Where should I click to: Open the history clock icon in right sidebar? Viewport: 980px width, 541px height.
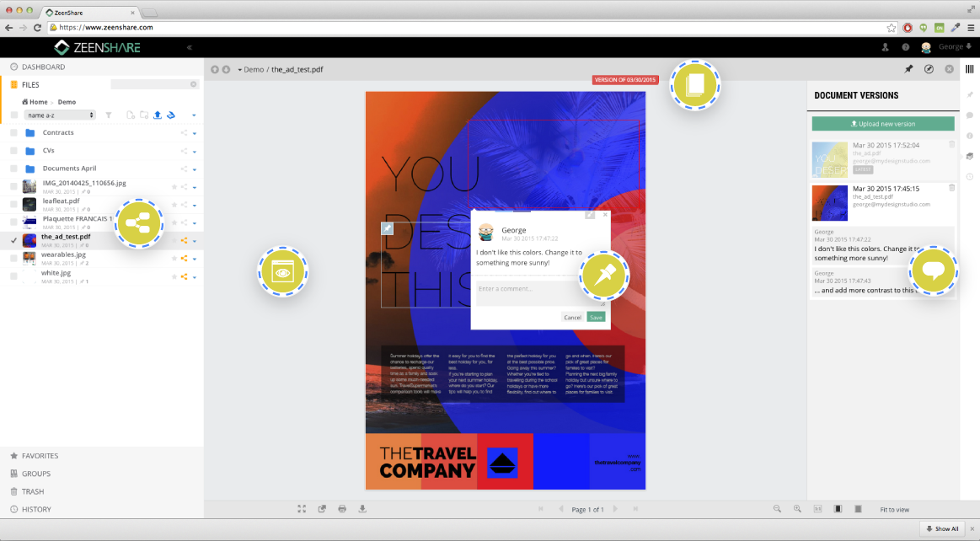click(x=970, y=177)
